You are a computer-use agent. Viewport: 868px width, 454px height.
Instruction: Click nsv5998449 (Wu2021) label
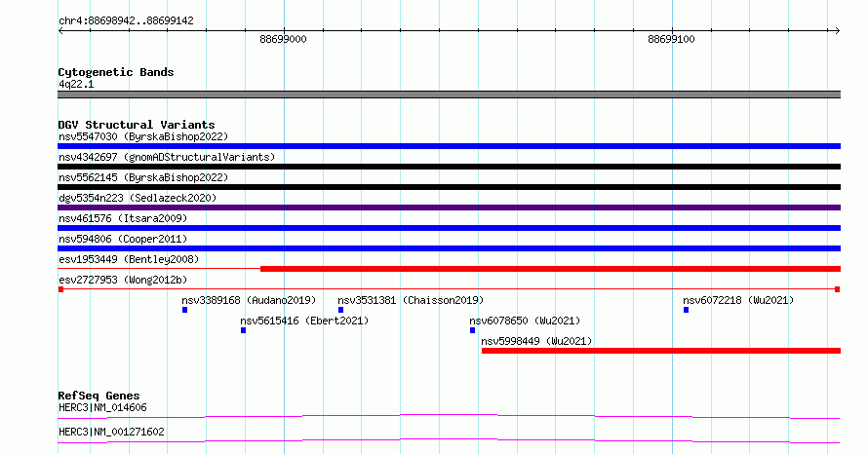pos(536,341)
